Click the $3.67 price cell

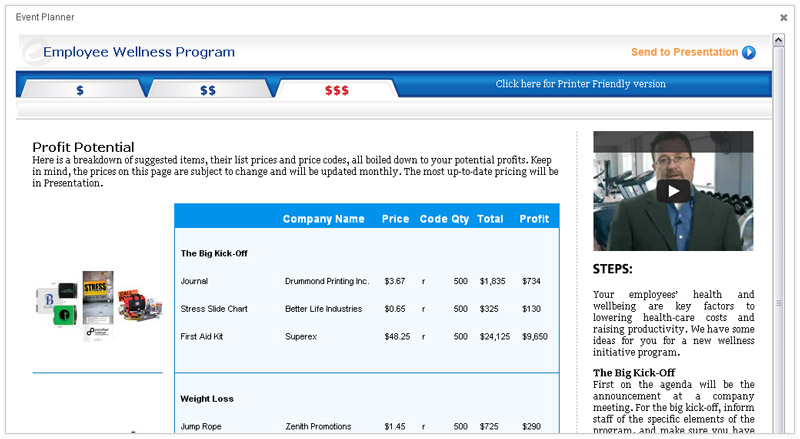(395, 281)
